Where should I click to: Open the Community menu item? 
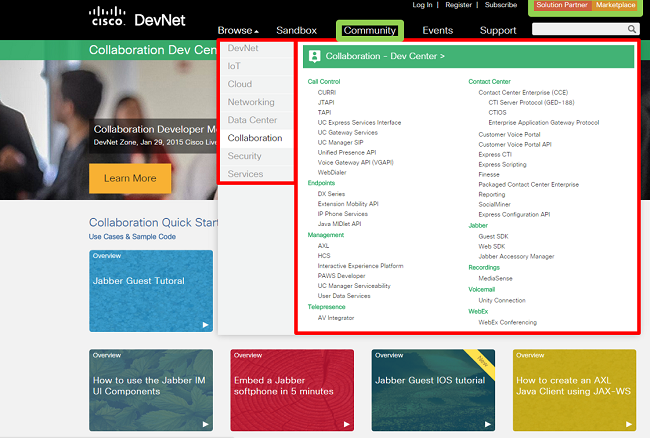click(x=369, y=30)
